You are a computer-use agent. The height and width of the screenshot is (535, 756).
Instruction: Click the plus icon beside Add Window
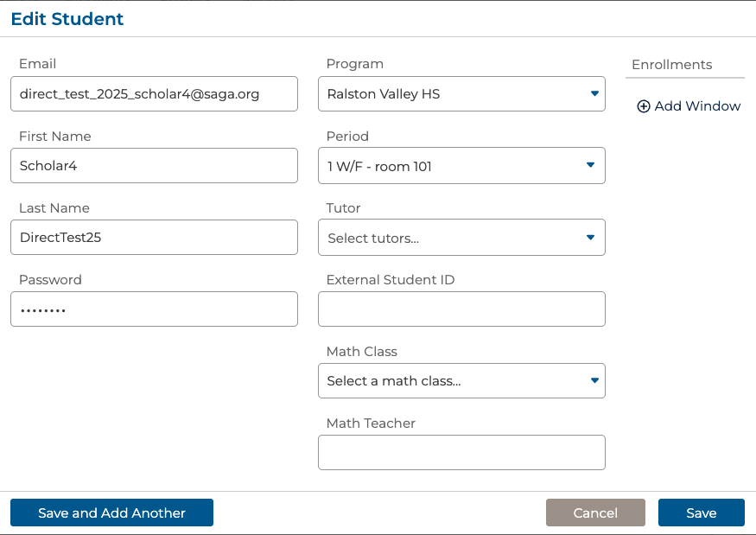point(643,106)
